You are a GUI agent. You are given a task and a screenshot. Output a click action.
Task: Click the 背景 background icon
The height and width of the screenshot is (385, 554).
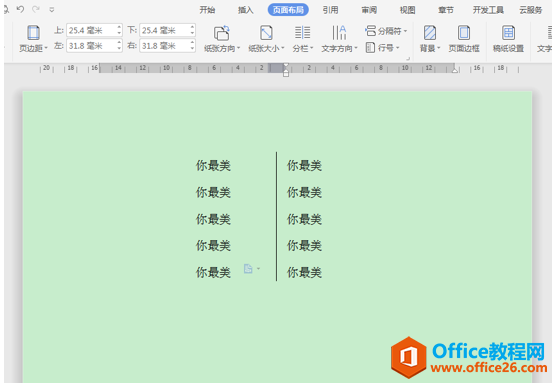pyautogui.click(x=430, y=33)
